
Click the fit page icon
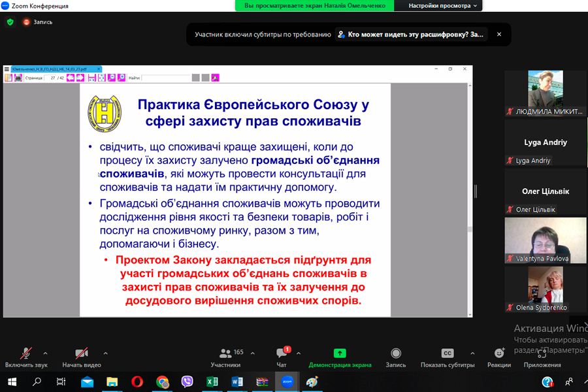102,78
